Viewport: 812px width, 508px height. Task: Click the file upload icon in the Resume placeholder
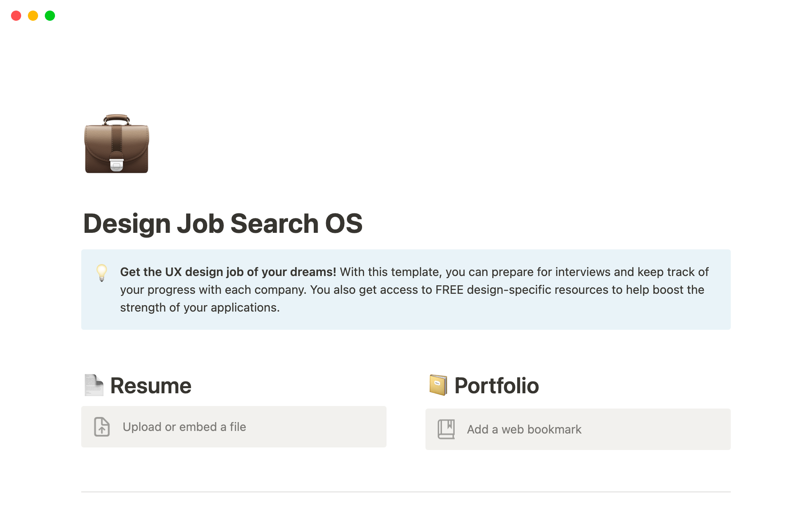pyautogui.click(x=101, y=427)
